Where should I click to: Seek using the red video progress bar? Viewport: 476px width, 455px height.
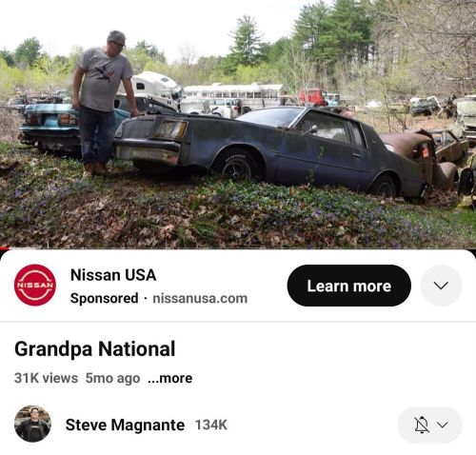pyautogui.click(x=5, y=248)
